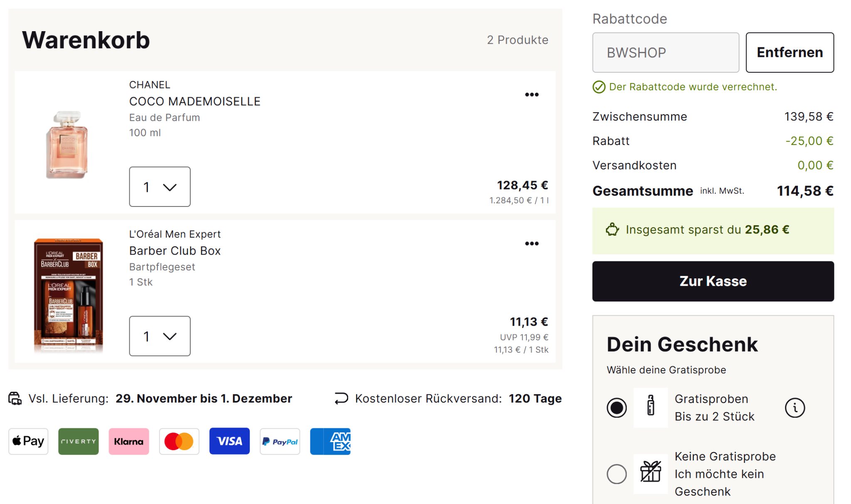
Task: Open options menu for Coco Mademoiselle
Action: [531, 95]
